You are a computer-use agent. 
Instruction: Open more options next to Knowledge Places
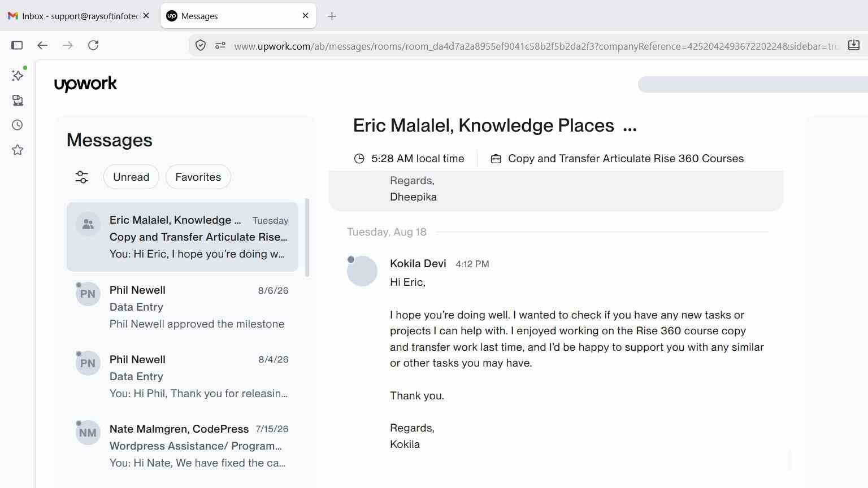[630, 127]
